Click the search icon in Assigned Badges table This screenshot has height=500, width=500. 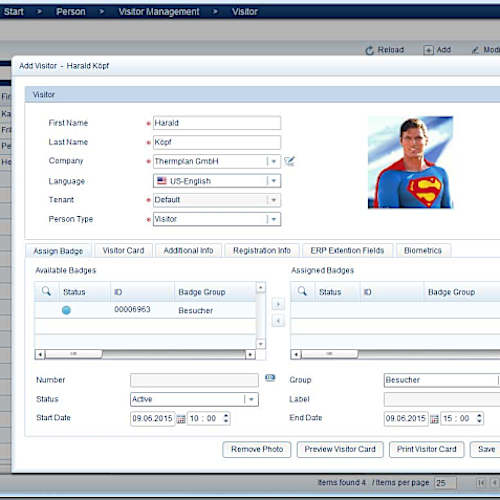(x=302, y=291)
